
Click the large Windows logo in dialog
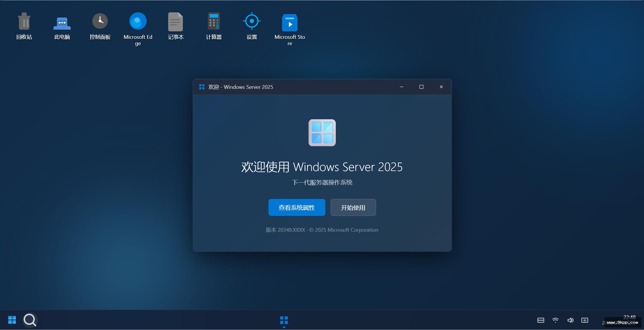pos(322,133)
